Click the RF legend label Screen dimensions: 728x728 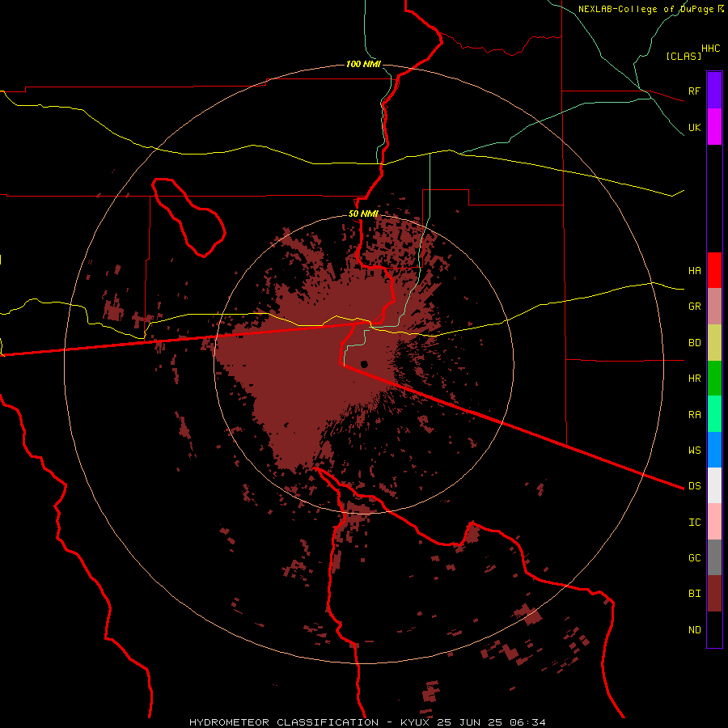coord(695,91)
